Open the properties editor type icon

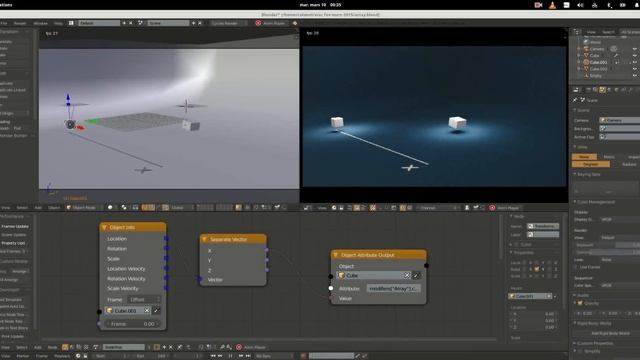[x=576, y=90]
